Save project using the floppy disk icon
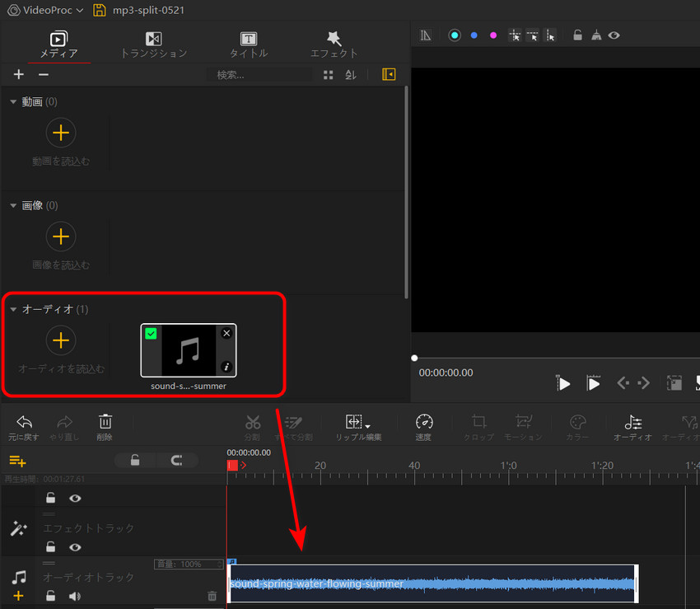700x609 pixels. coord(99,10)
